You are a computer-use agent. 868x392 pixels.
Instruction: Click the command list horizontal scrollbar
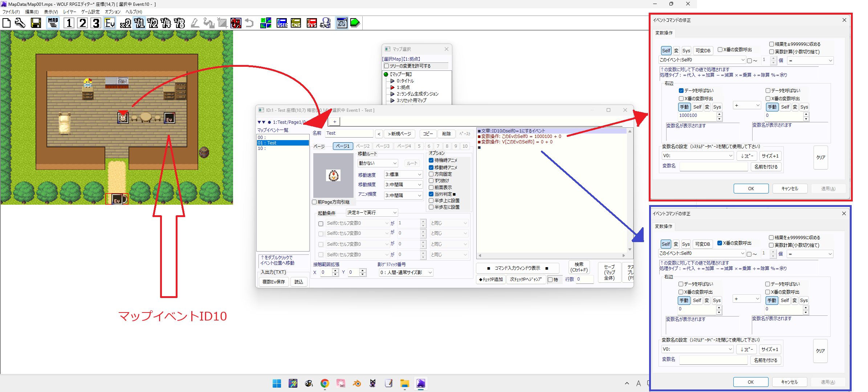(552, 256)
